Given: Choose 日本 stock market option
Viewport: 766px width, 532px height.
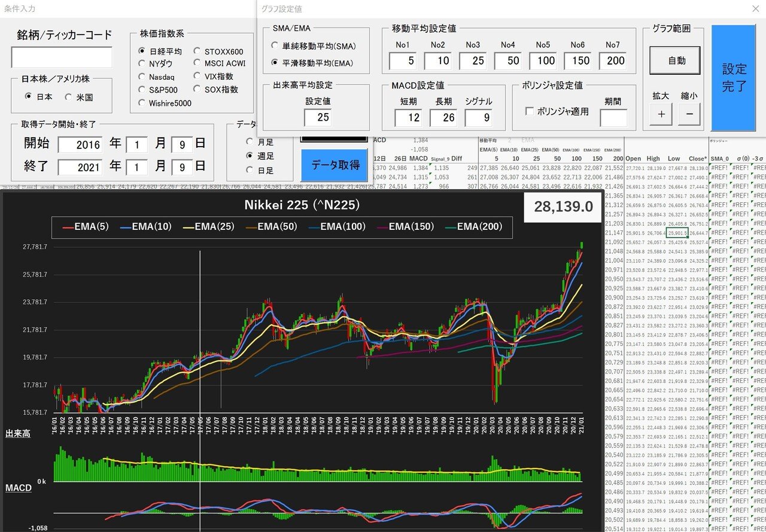Looking at the screenshot, I should [x=29, y=96].
